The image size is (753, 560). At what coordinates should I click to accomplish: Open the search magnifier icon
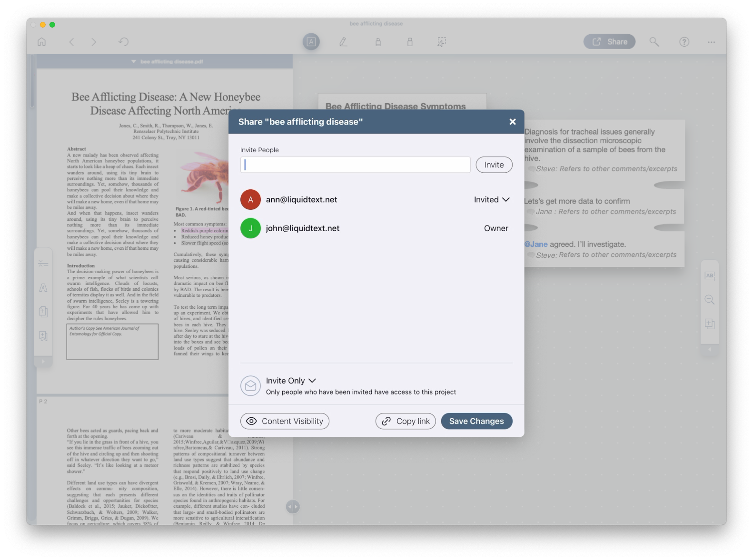click(654, 42)
